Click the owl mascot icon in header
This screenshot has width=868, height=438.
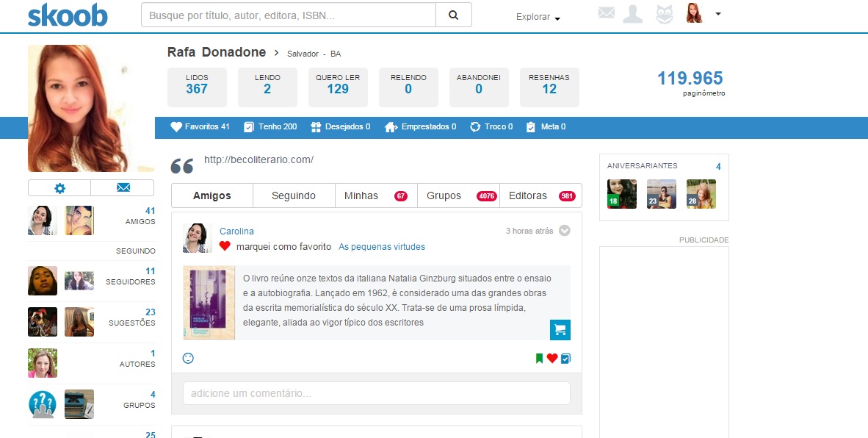tap(664, 14)
